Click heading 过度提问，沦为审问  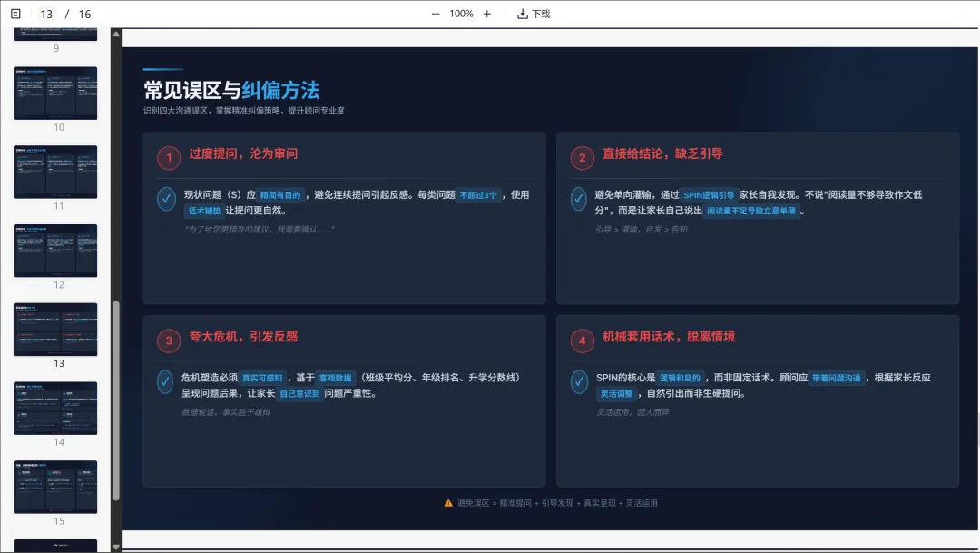[x=243, y=153]
